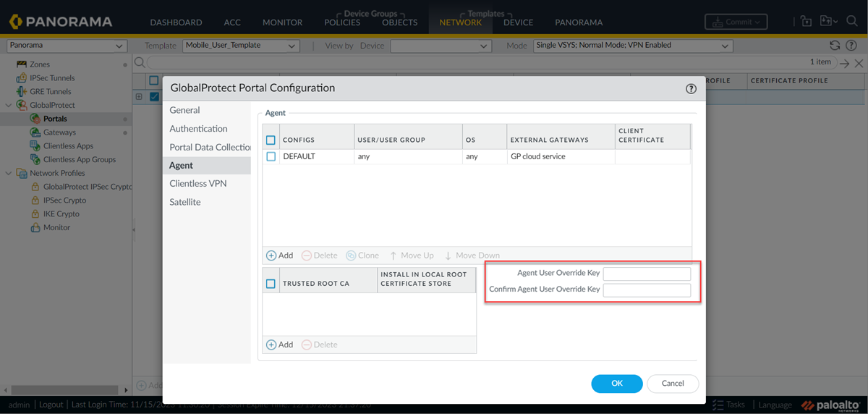Click the Monitor network profile icon
Viewport: 868px width, 414px height.
35,227
